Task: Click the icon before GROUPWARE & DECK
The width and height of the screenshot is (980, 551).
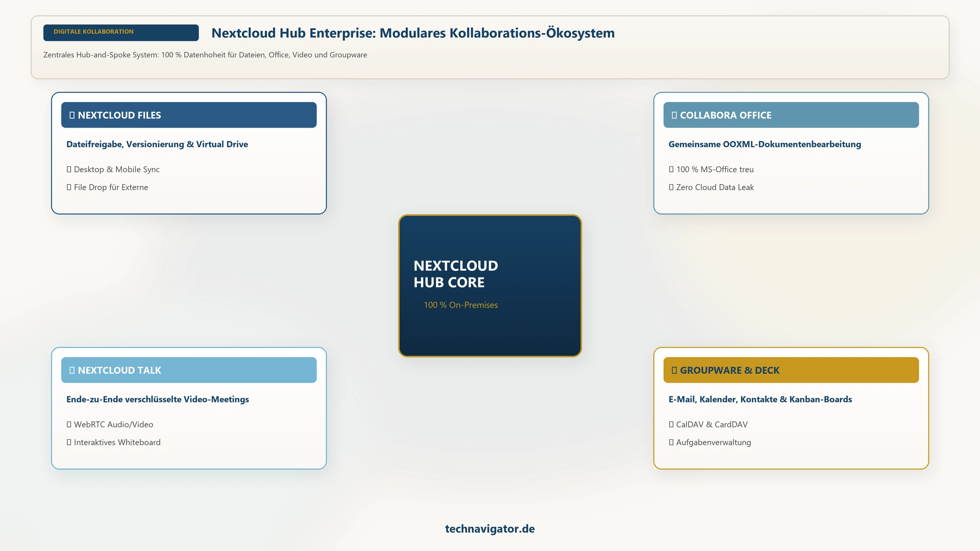Action: click(x=674, y=370)
